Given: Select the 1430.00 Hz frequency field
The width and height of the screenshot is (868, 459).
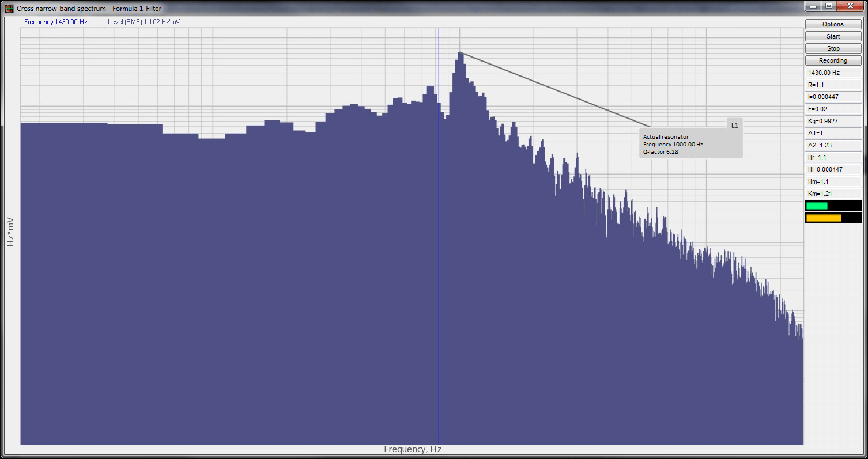Looking at the screenshot, I should 832,72.
